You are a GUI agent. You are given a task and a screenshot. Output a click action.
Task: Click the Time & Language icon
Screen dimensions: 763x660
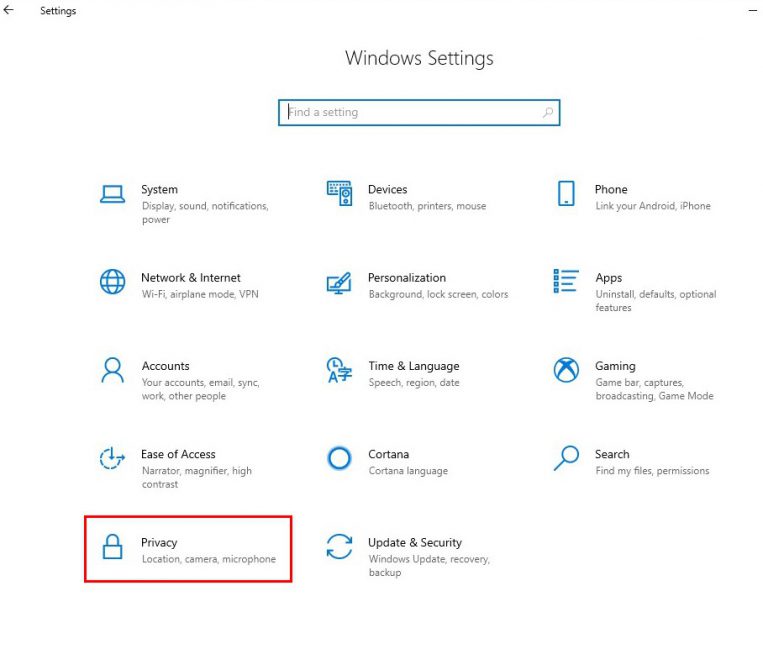[x=339, y=370]
